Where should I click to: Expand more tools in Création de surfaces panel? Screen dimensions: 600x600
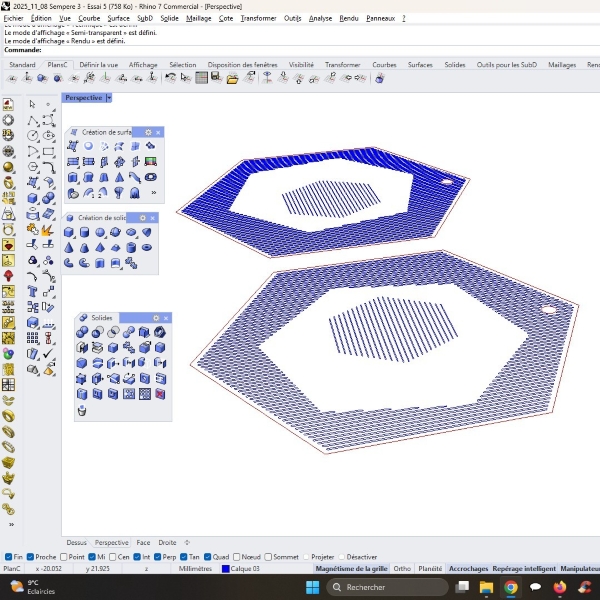(153, 192)
